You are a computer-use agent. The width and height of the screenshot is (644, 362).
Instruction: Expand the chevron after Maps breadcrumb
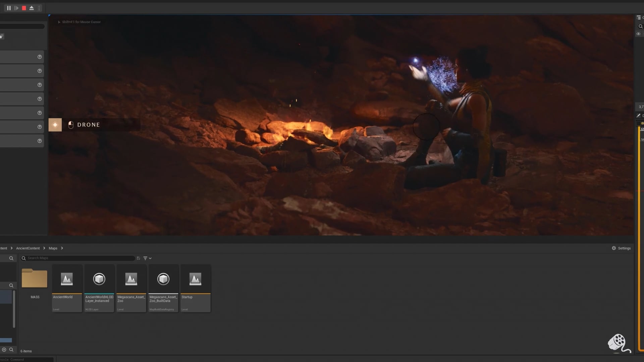62,248
